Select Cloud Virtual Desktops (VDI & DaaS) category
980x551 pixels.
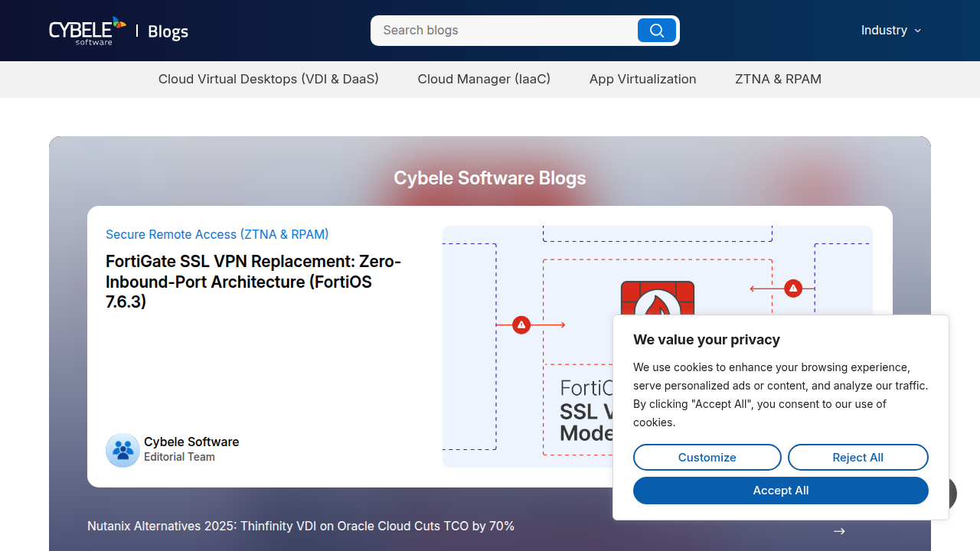point(269,79)
